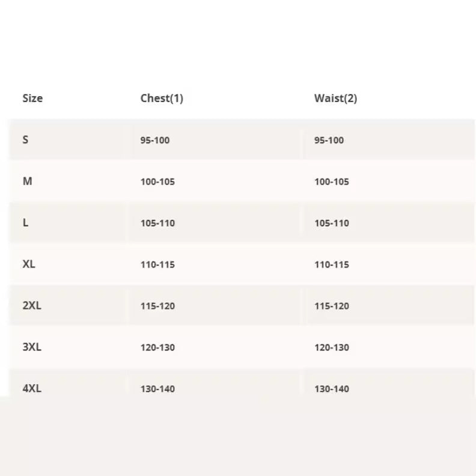This screenshot has width=476, height=476.
Task: Select the S size row label
Action: coord(25,139)
